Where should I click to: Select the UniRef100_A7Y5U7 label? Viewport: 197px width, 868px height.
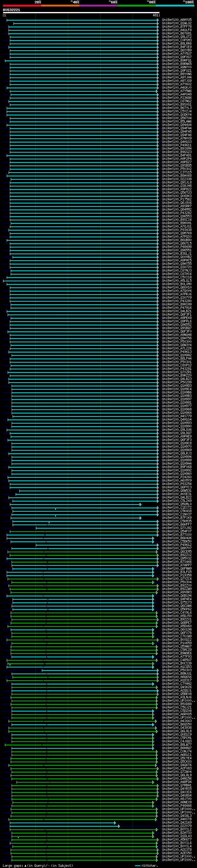point(177,54)
